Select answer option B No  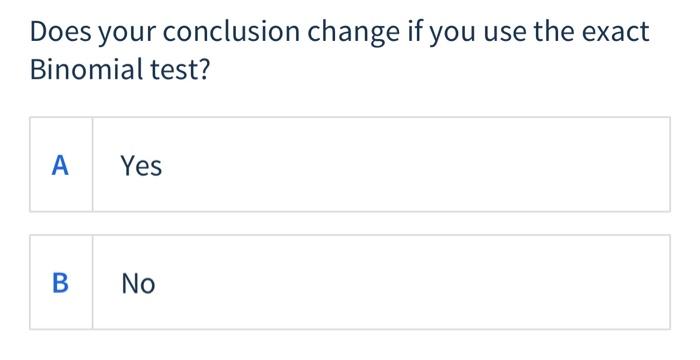[x=350, y=282]
